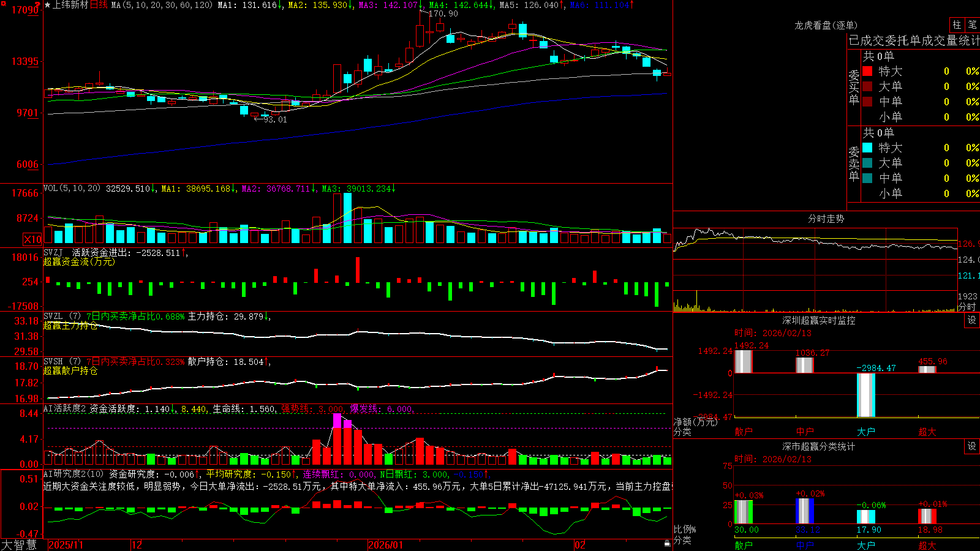The height and width of the screenshot is (551, 980).
Task: Click the 超赢主力持仓 label
Action: point(70,326)
